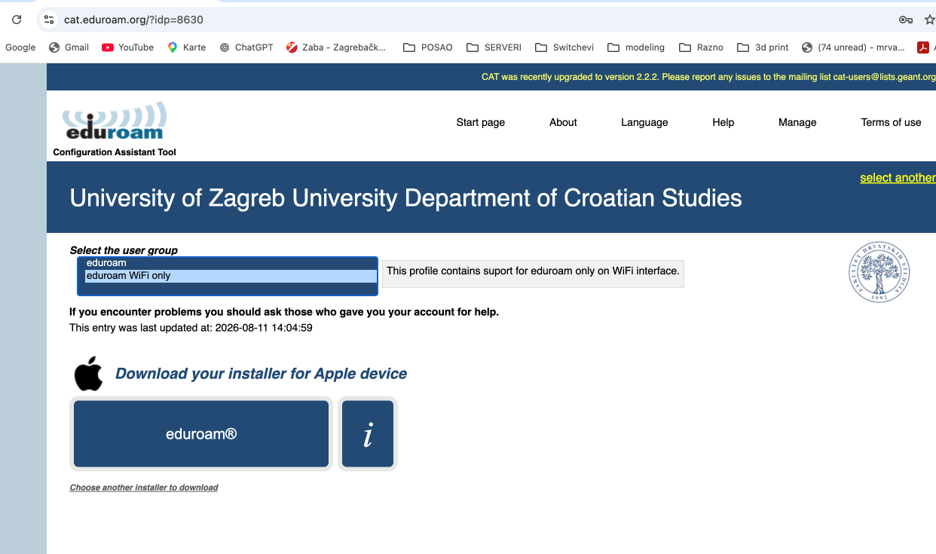Open the Karte maps bookmark
This screenshot has width=936, height=554.
[x=186, y=47]
